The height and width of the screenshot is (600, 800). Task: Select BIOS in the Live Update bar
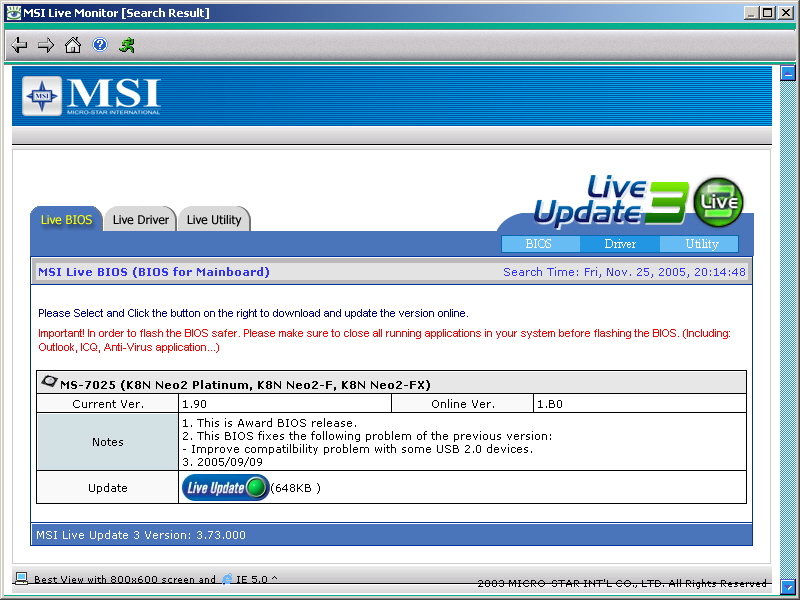click(x=540, y=244)
